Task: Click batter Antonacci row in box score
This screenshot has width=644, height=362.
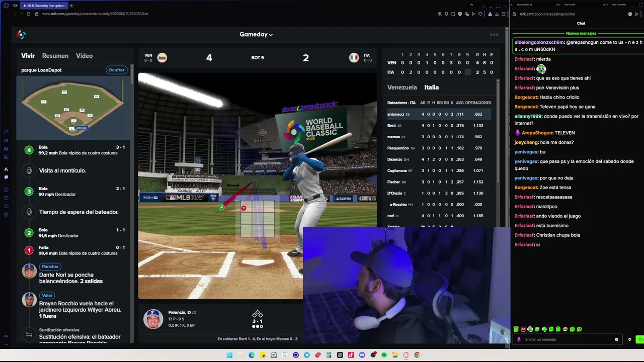Action: pyautogui.click(x=439, y=114)
